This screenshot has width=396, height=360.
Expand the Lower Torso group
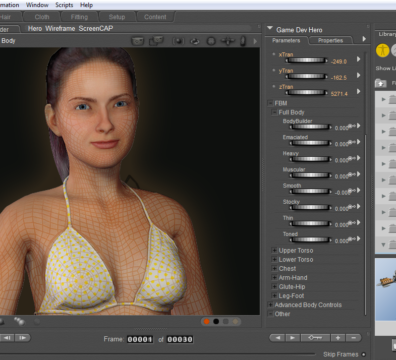click(x=274, y=259)
